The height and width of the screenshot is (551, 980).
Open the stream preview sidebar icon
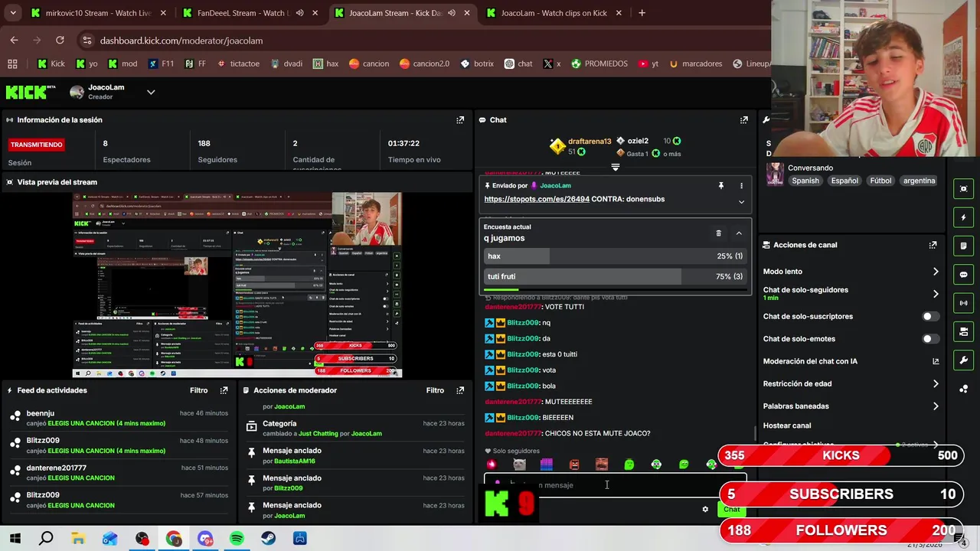[x=963, y=189]
